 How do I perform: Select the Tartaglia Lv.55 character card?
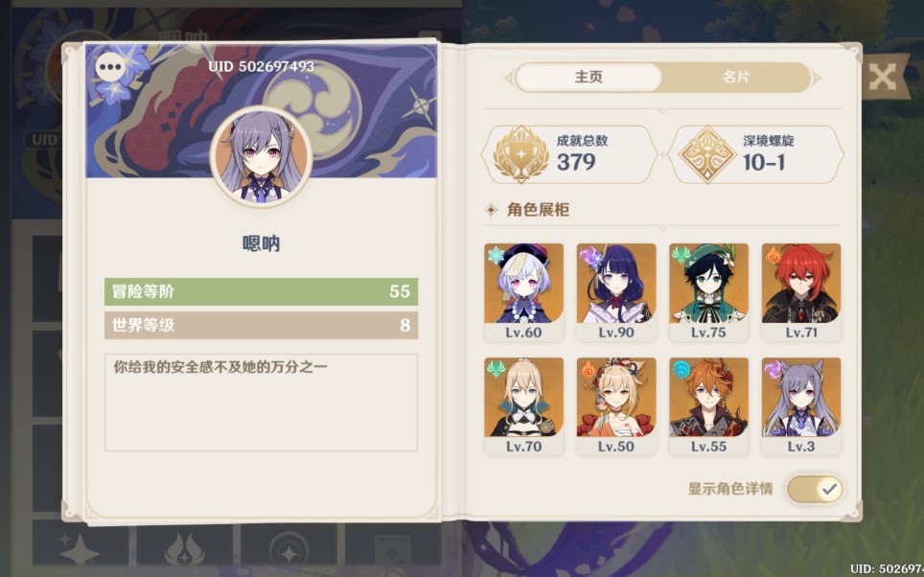(709, 406)
